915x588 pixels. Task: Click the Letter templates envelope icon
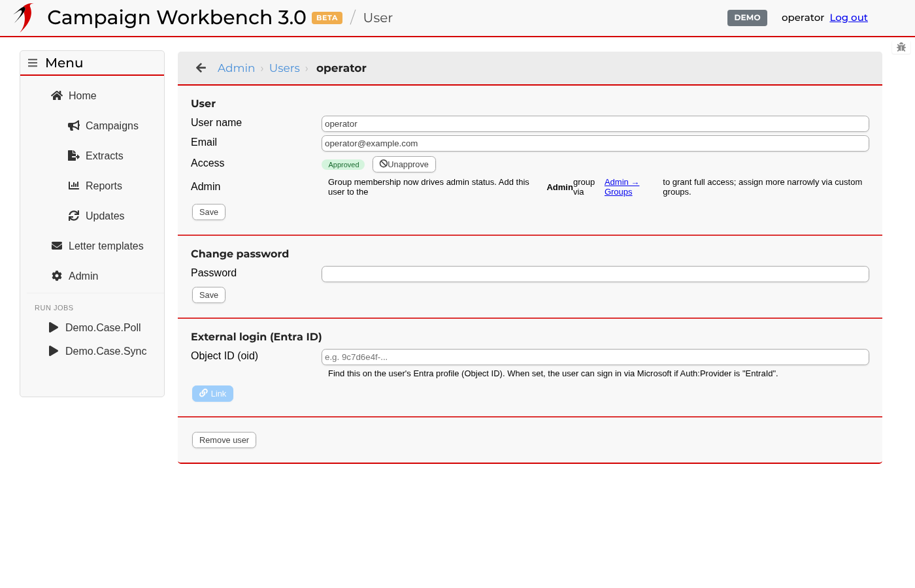point(57,246)
